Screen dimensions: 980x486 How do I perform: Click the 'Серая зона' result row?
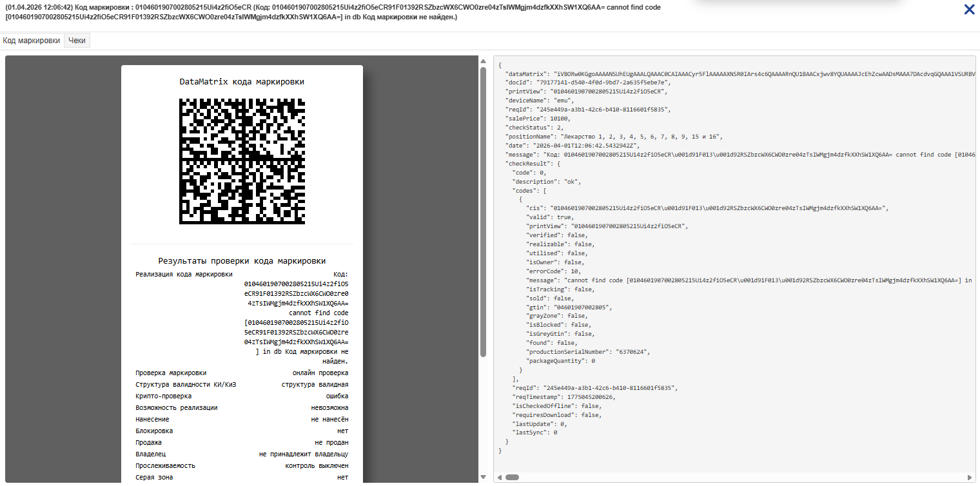242,478
